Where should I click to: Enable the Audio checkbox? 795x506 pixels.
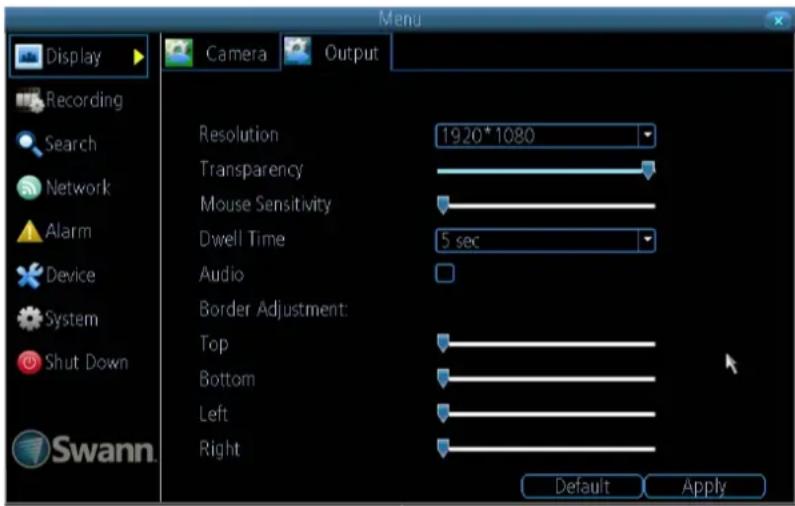tap(445, 273)
